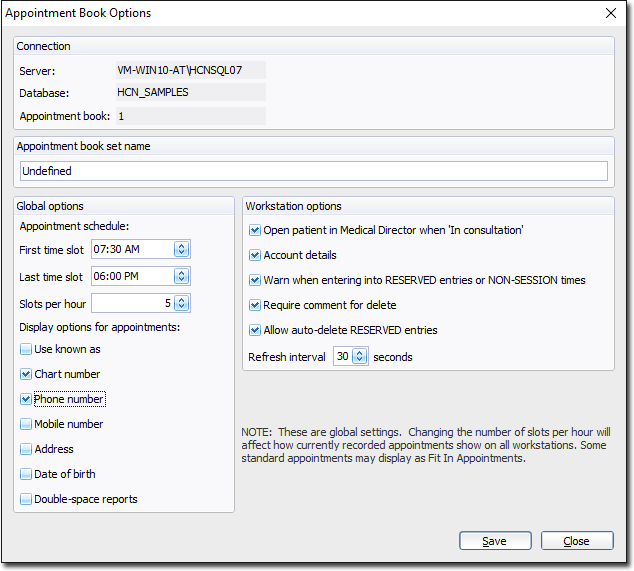Enable Date of birth display
This screenshot has width=634, height=571.
(26, 474)
